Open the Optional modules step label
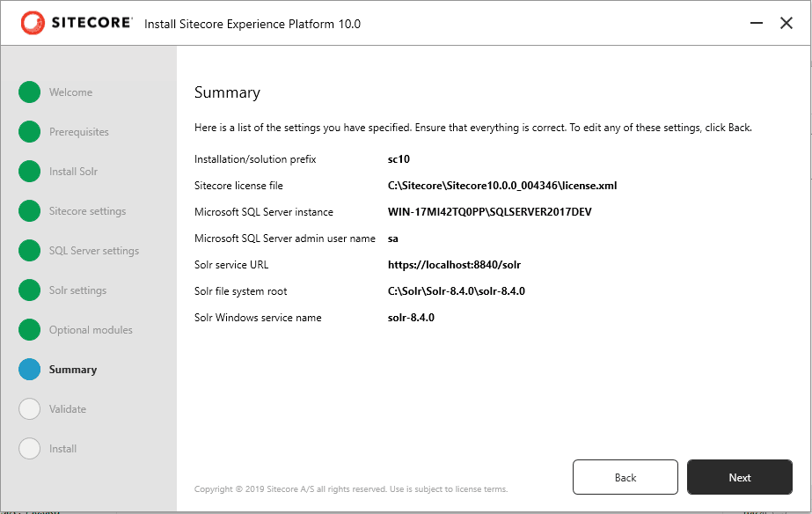Image resolution: width=812 pixels, height=514 pixels. click(91, 330)
